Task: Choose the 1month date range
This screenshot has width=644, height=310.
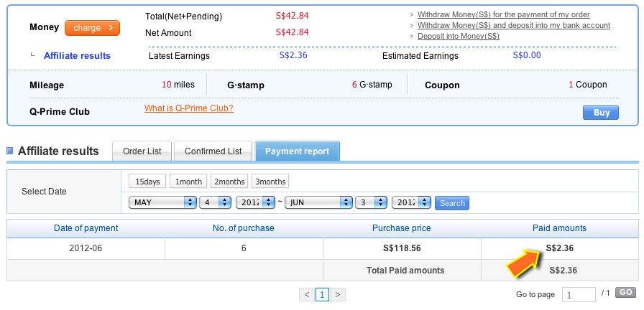Action: click(x=188, y=182)
